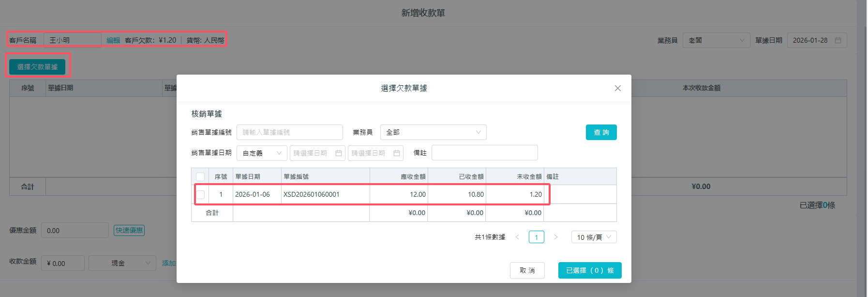Viewport: 868px width, 297px height.
Task: Click the 備註 text field
Action: tap(484, 153)
